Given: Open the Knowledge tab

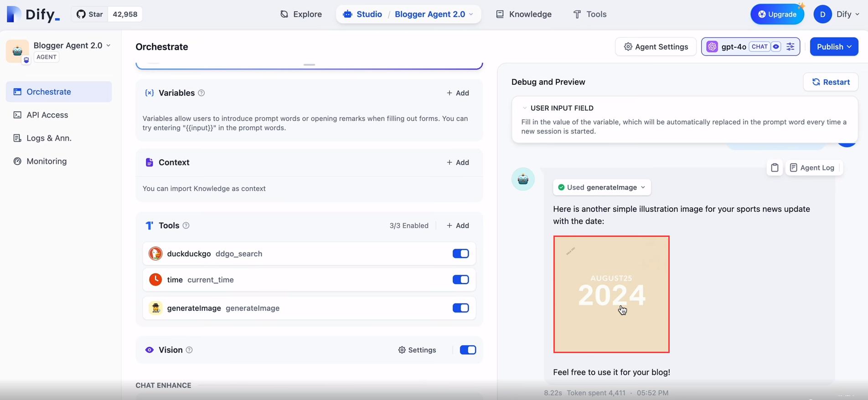Looking at the screenshot, I should pyautogui.click(x=524, y=14).
